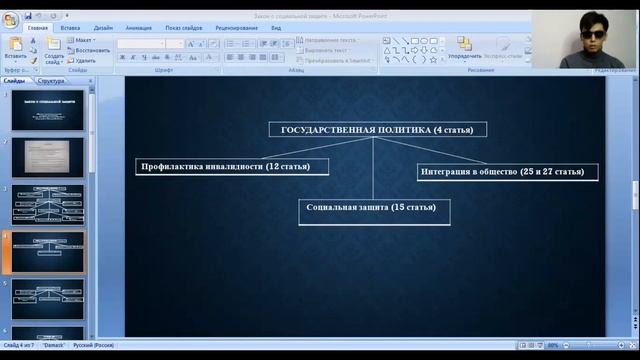Open the Change Case (Aa) dropdown

pyautogui.click(x=193, y=58)
